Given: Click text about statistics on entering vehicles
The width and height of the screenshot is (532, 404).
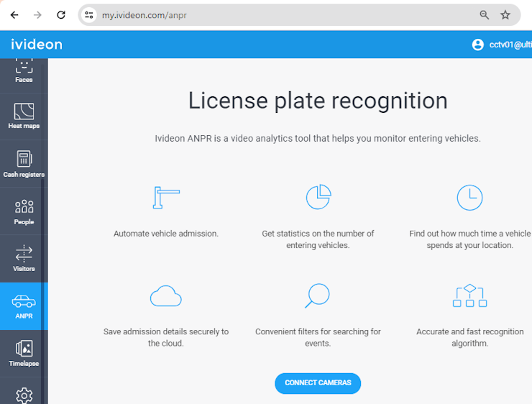Looking at the screenshot, I should coord(318,239).
